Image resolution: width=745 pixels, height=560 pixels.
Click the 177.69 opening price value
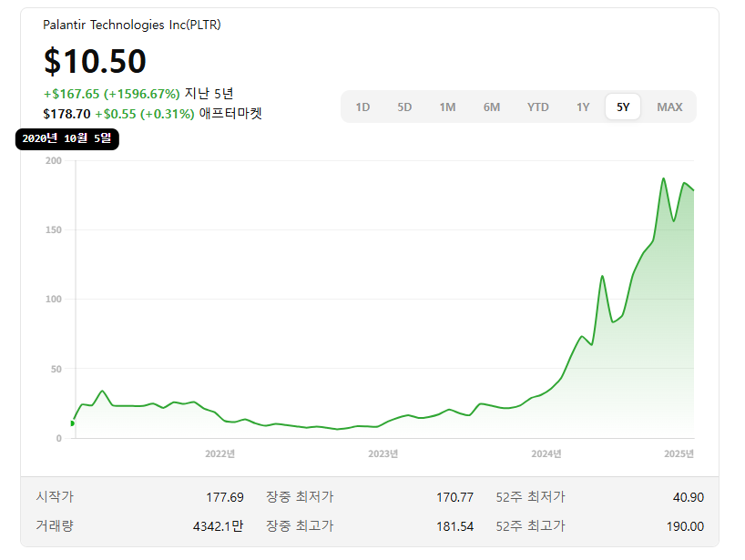point(225,497)
